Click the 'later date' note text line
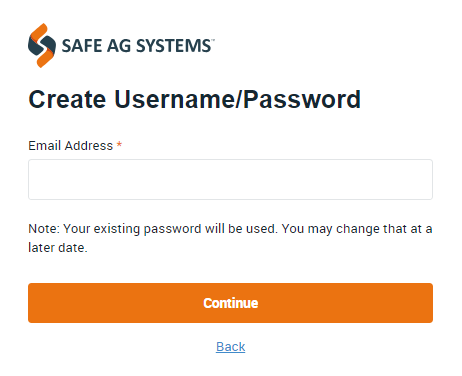The image size is (462, 376). click(58, 248)
